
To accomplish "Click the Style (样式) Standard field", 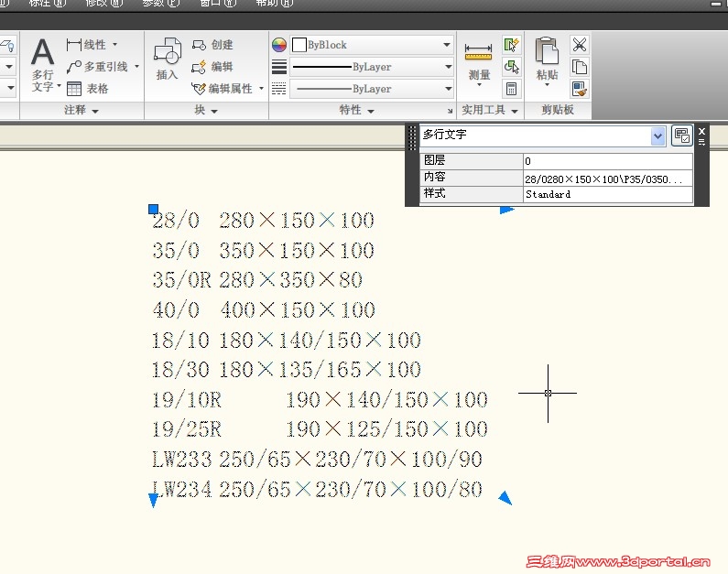I will coord(608,194).
